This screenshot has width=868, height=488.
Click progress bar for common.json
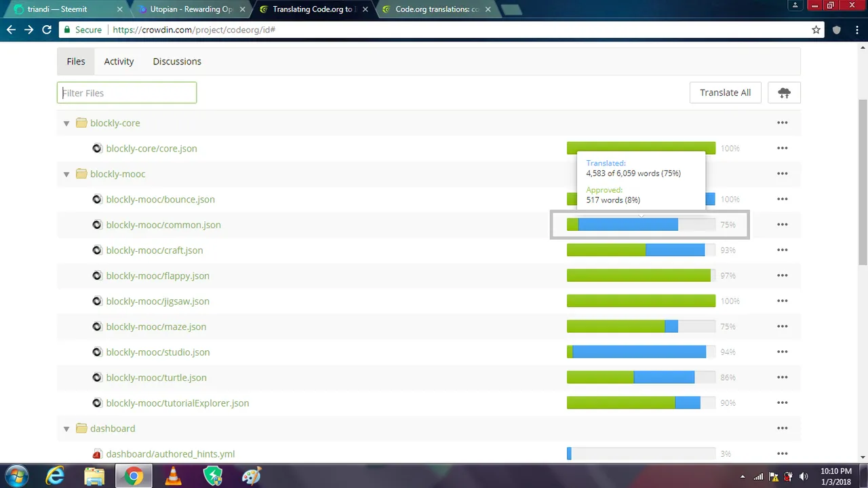[641, 225]
